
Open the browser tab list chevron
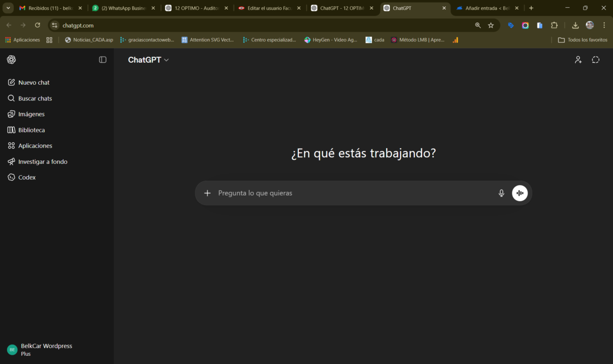7,8
